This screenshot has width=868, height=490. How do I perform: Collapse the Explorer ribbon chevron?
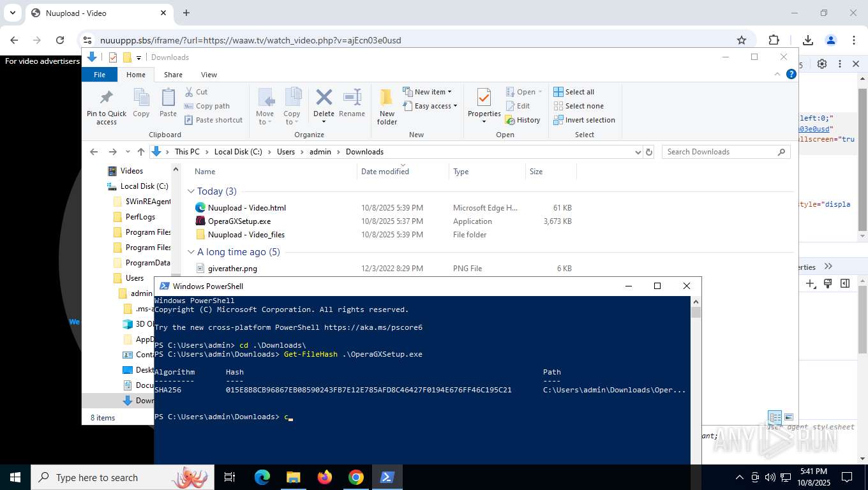pyautogui.click(x=777, y=74)
